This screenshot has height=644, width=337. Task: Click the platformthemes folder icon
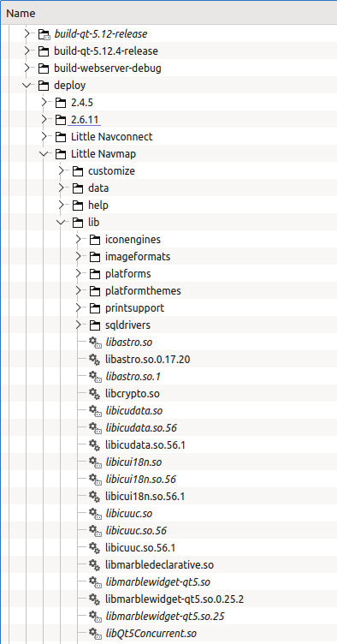pyautogui.click(x=95, y=291)
